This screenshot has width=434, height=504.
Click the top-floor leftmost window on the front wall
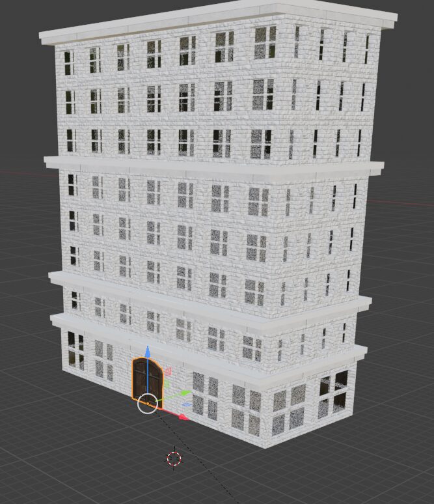click(68, 63)
